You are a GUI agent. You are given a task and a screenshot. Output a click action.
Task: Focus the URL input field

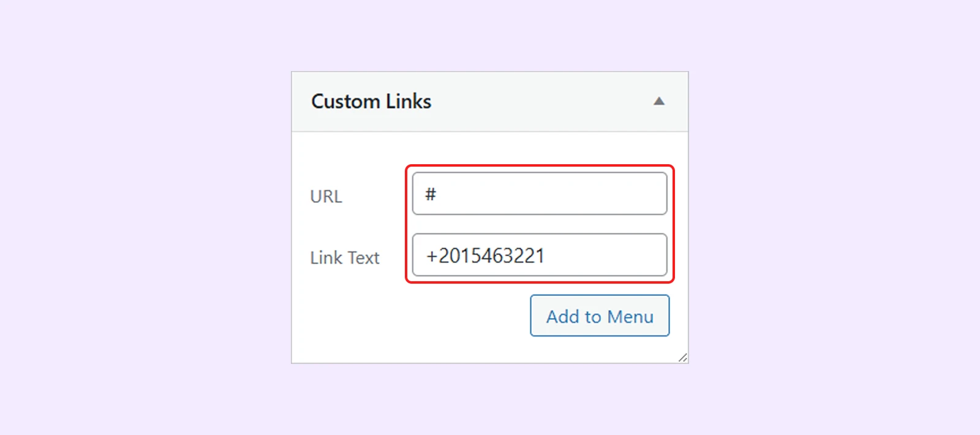pos(539,194)
